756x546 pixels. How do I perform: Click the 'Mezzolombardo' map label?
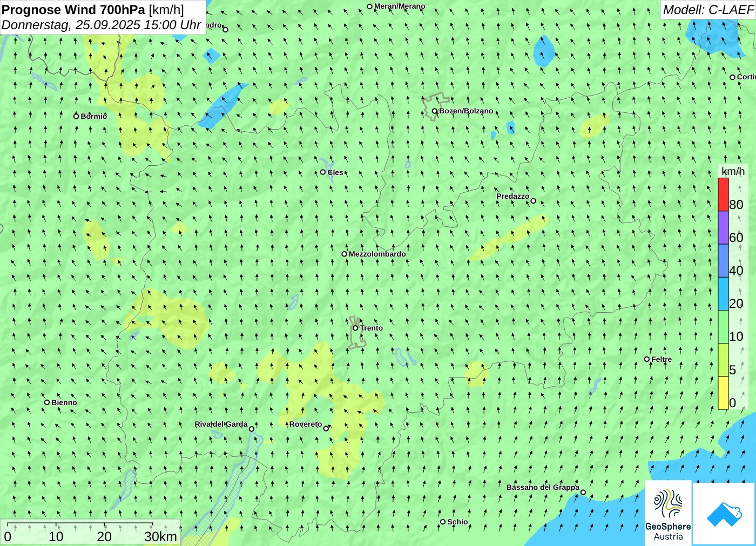[x=377, y=254]
